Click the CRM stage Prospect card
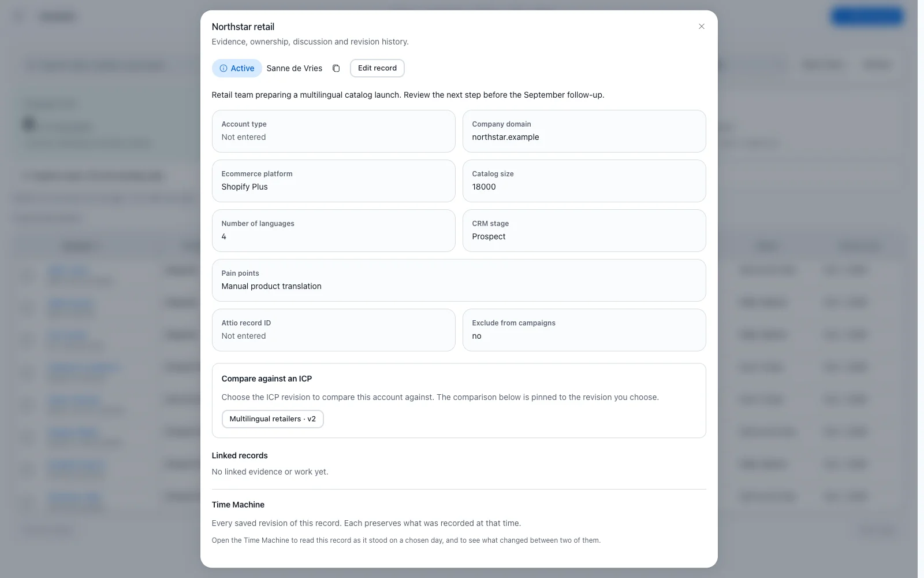Image resolution: width=924 pixels, height=578 pixels. (x=584, y=231)
